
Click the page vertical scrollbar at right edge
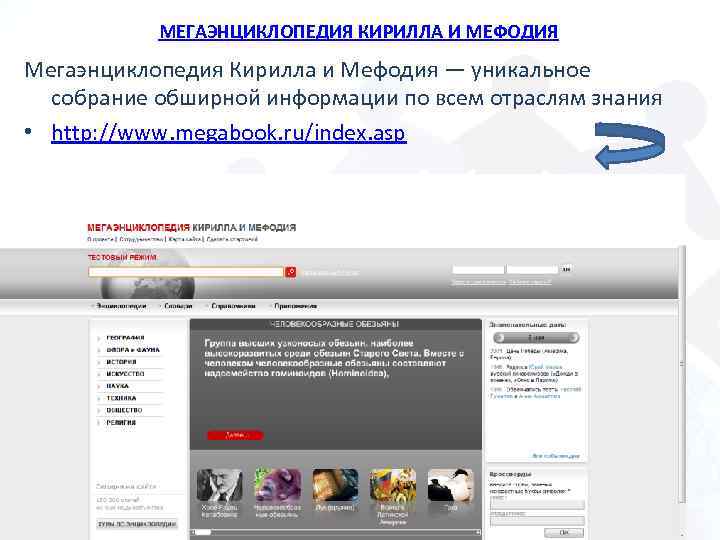(682, 374)
